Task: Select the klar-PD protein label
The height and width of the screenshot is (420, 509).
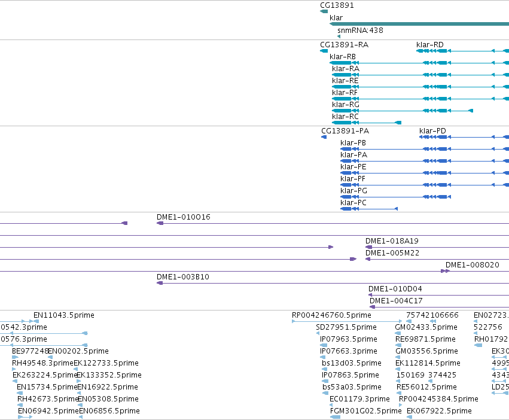Action: pos(432,131)
